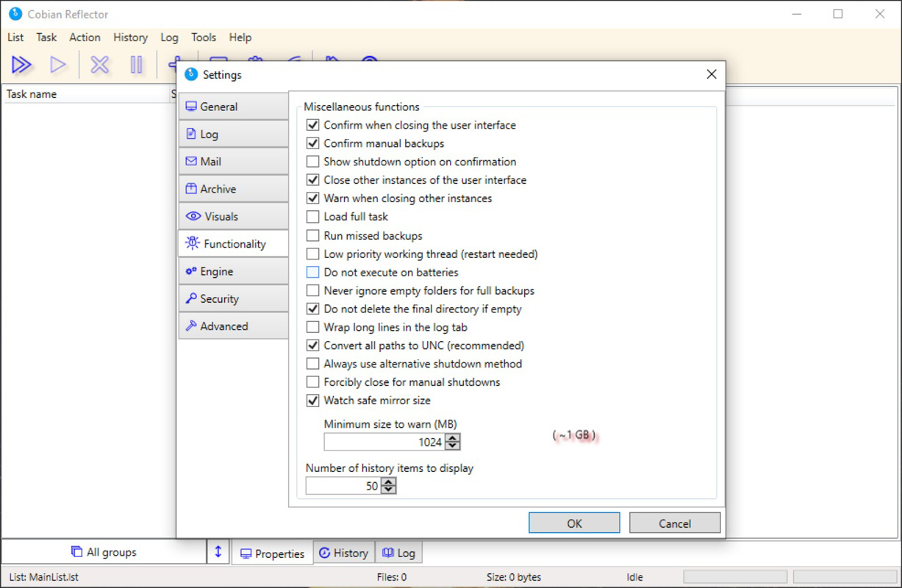The height and width of the screenshot is (588, 902).
Task: Click the All groups button at the bottom
Action: [104, 552]
